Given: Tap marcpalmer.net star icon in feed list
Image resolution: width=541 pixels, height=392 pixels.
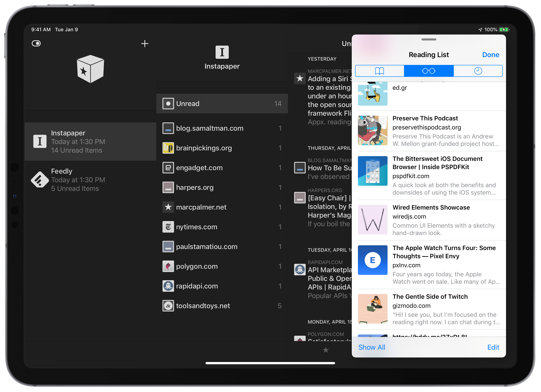Looking at the screenshot, I should point(168,207).
